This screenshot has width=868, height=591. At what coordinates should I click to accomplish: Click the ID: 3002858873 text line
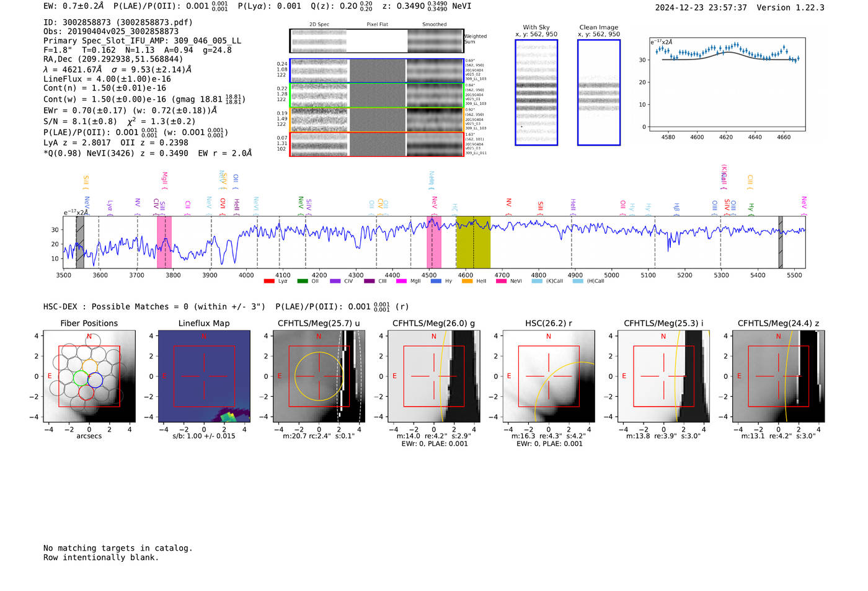(x=118, y=22)
